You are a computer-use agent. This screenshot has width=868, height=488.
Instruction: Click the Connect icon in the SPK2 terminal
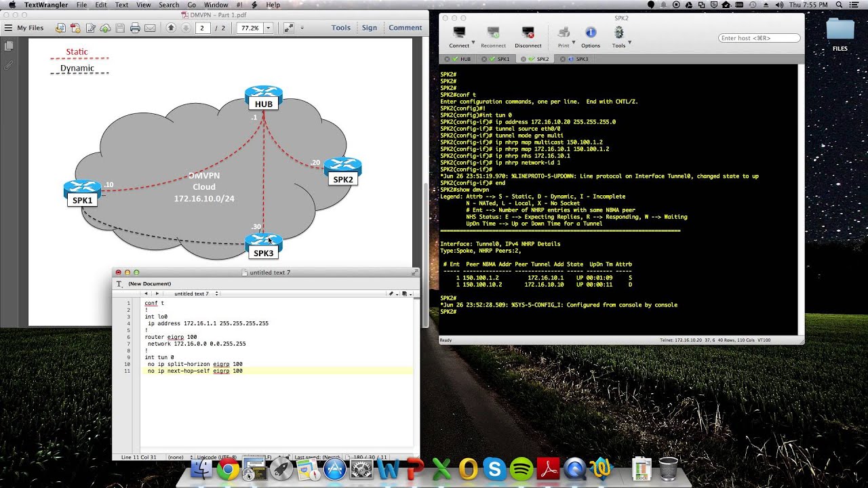[459, 33]
